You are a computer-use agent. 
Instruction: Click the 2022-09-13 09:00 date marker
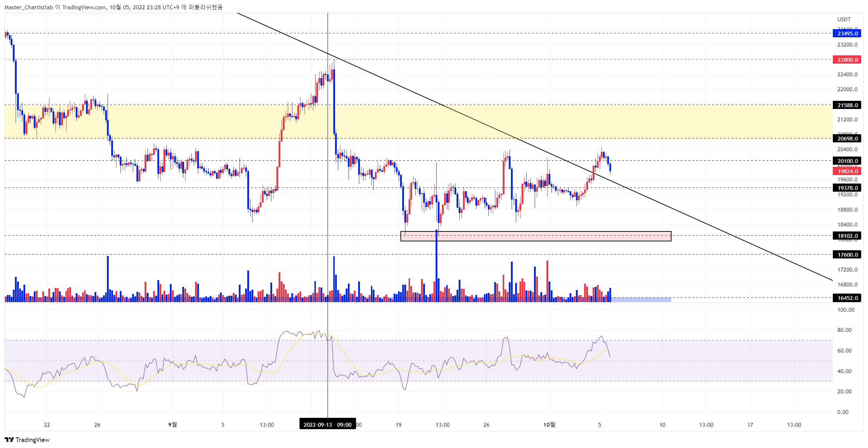(328, 425)
